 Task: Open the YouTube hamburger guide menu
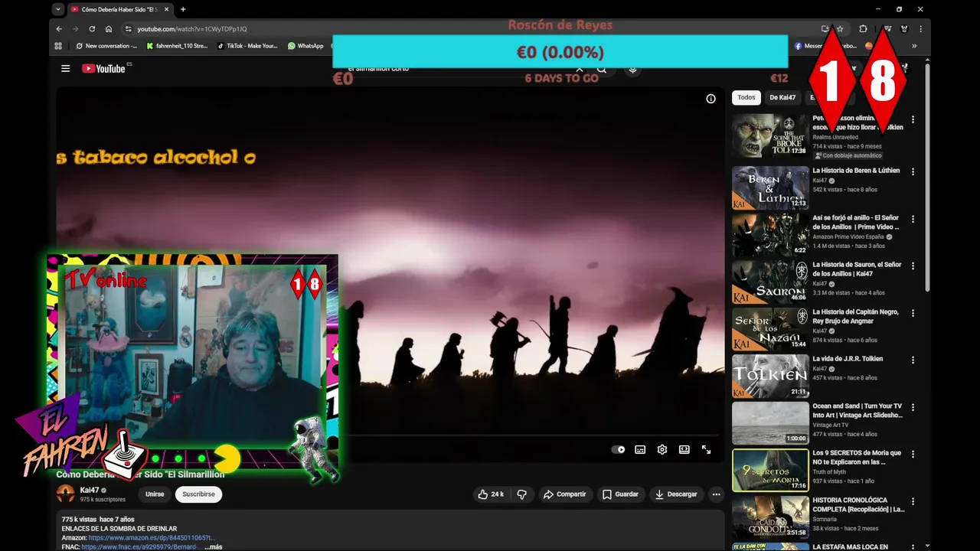66,68
